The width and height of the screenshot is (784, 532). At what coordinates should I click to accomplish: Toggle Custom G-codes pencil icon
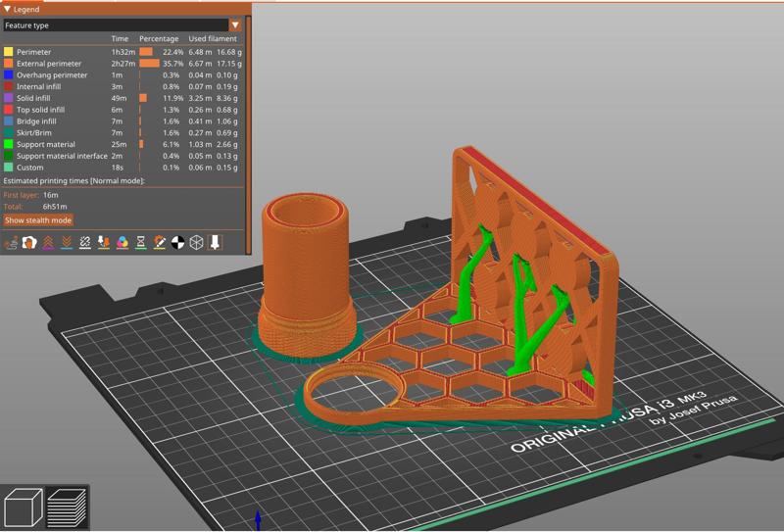tap(160, 243)
